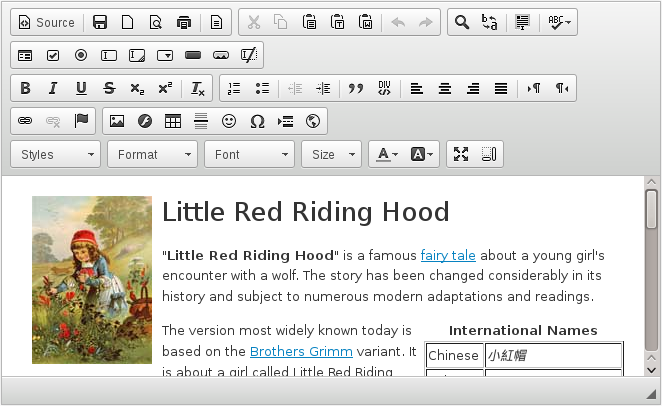662x406 pixels.
Task: Enable the Block Quote formatting
Action: pyautogui.click(x=355, y=88)
